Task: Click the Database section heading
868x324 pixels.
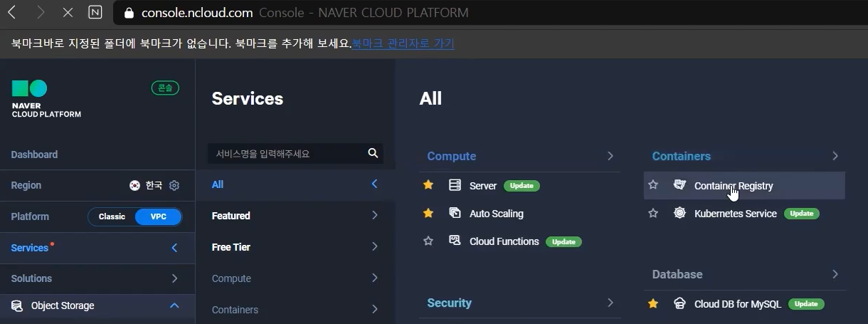Action: coord(677,274)
